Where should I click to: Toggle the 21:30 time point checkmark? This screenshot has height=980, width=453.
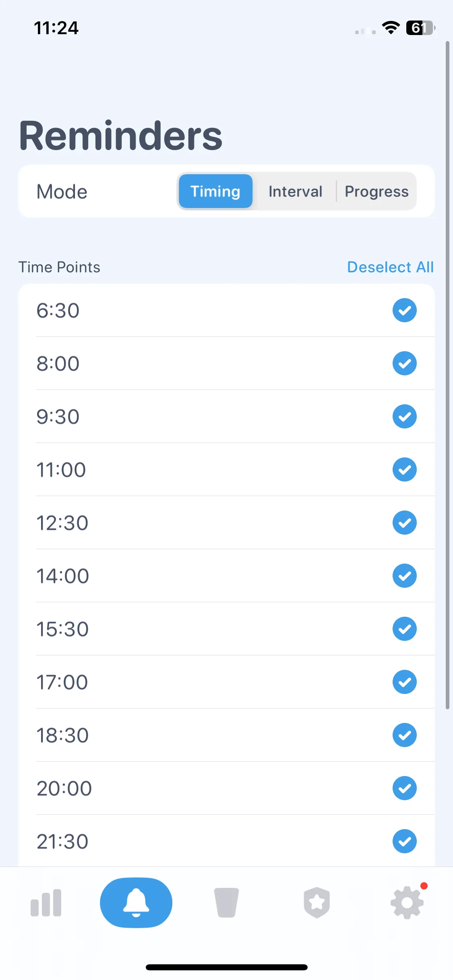point(404,841)
